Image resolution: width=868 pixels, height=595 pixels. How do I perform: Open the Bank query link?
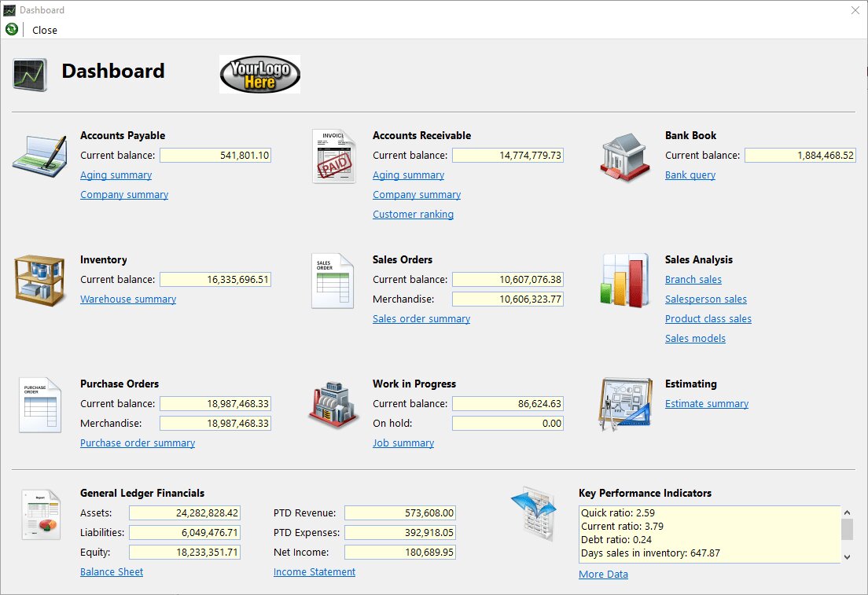click(x=690, y=175)
